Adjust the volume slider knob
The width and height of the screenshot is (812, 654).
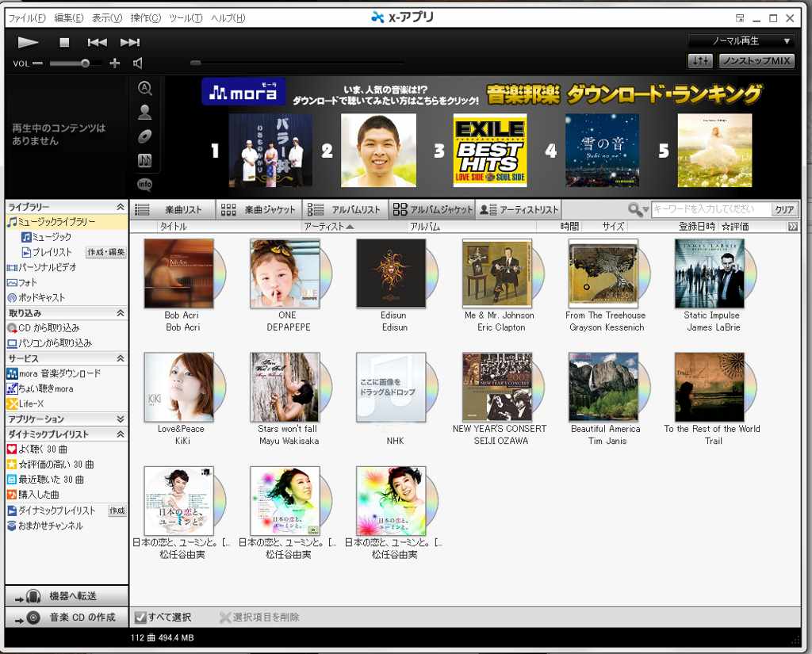(x=85, y=63)
